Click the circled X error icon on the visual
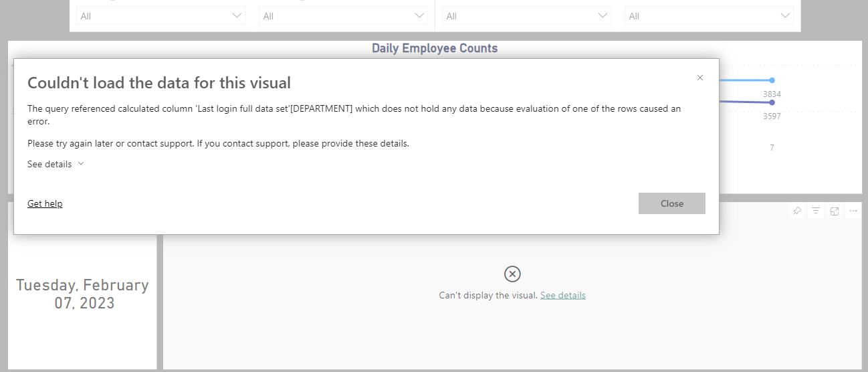Viewport: 868px width, 372px height. coord(512,274)
